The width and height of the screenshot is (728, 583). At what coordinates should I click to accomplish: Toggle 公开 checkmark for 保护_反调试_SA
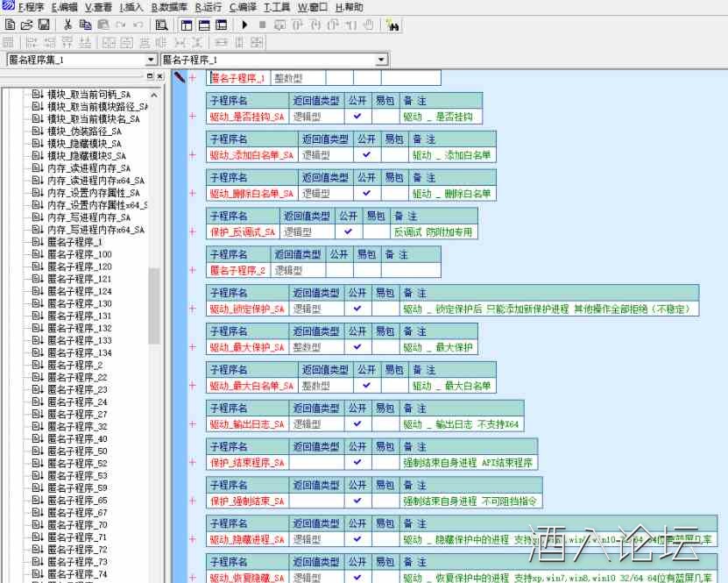[x=348, y=232]
